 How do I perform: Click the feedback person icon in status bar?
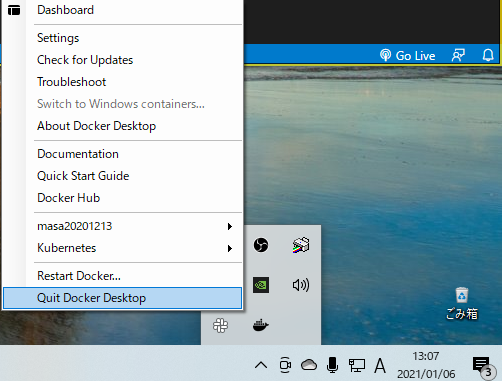458,55
